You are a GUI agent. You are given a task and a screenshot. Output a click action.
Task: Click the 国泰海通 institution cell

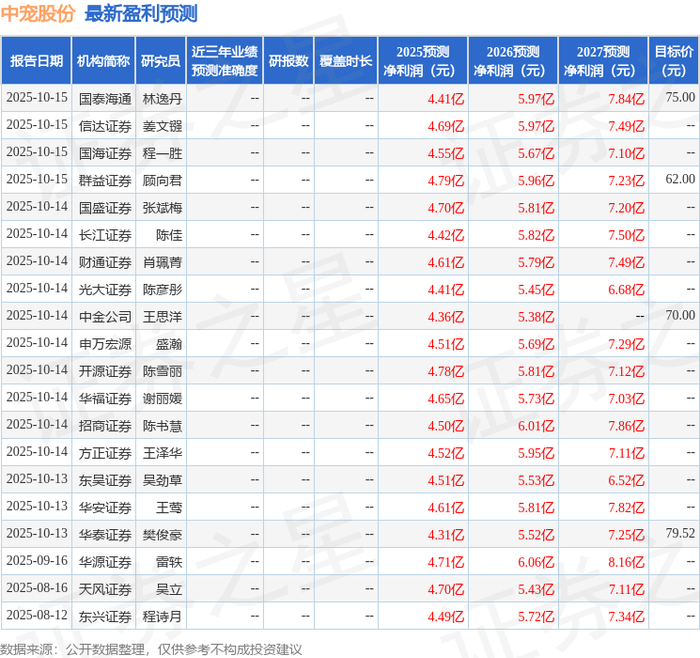tap(105, 99)
